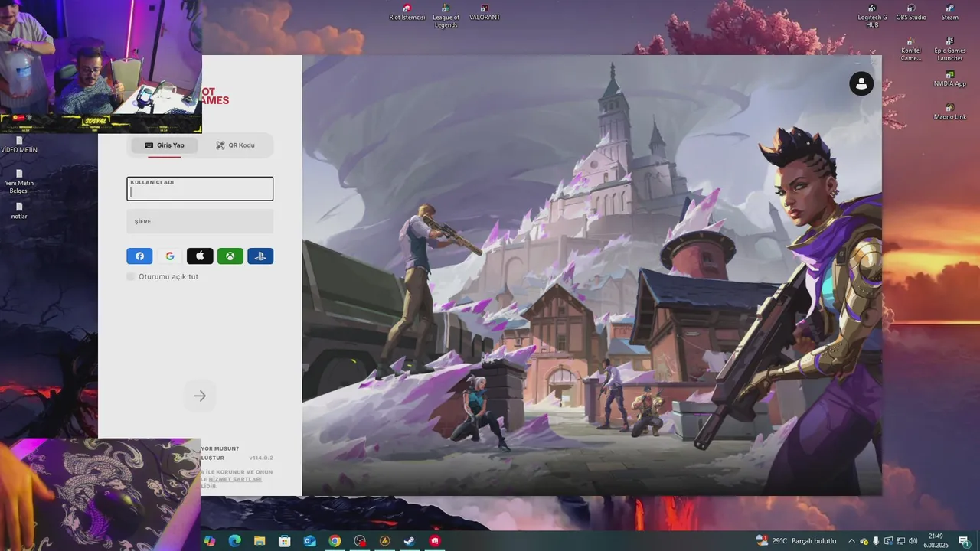This screenshot has height=551, width=980.
Task: Select the Steam desktop shortcut
Action: click(x=950, y=13)
